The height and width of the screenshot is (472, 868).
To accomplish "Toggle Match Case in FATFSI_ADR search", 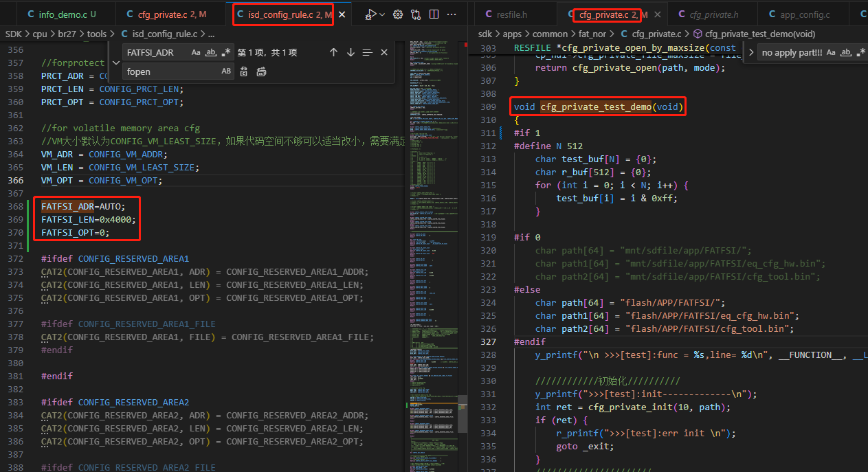I will tap(196, 52).
